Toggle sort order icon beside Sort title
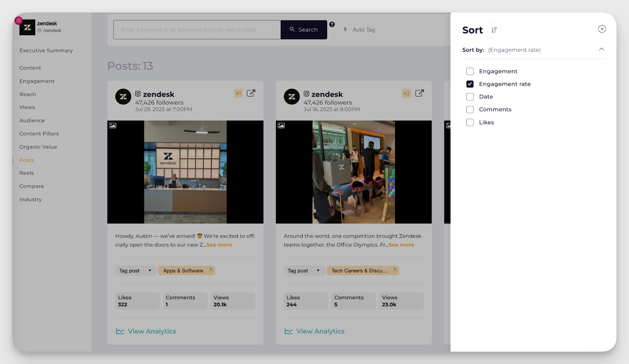 [494, 30]
